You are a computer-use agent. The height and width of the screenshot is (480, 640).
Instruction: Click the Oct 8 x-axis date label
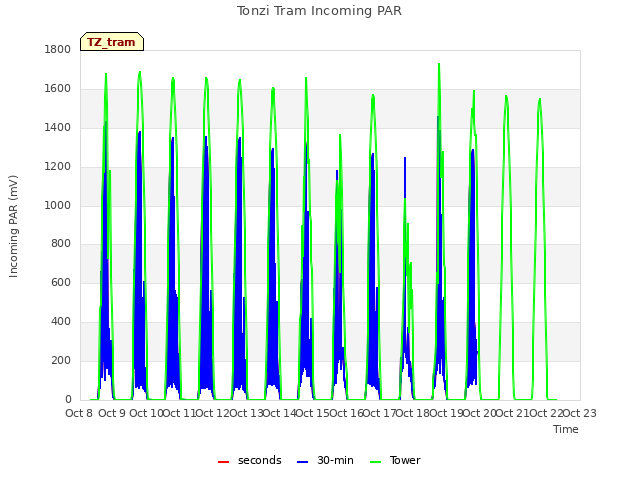click(x=79, y=413)
